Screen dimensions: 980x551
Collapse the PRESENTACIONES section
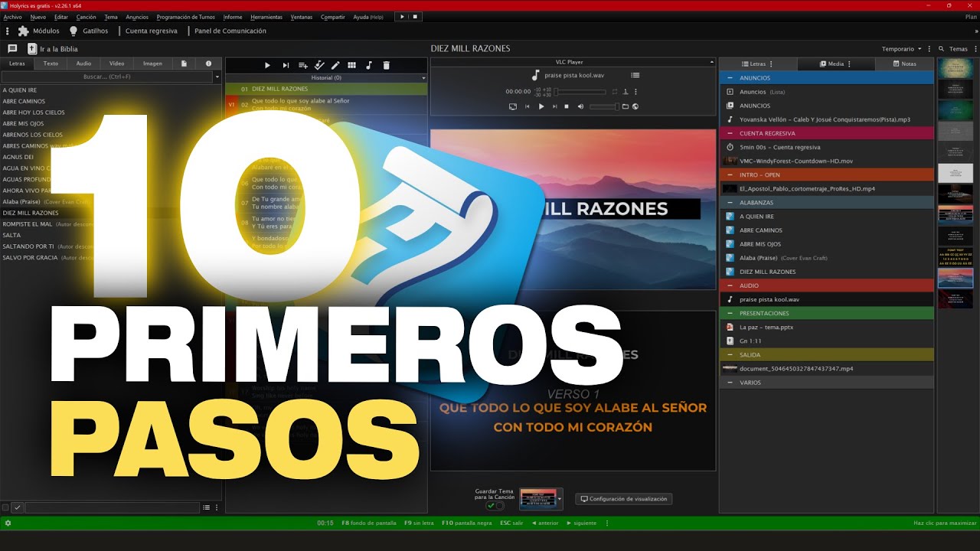tap(730, 313)
